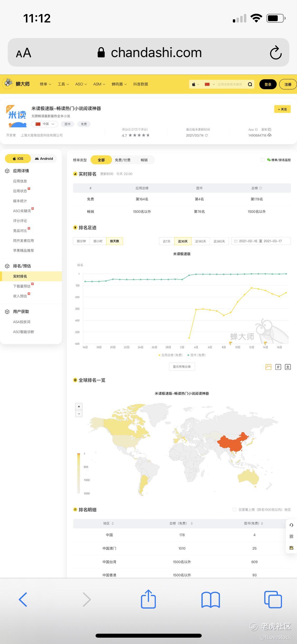Open Safari reader/text size AA menu
297x644 pixels.
pos(23,53)
